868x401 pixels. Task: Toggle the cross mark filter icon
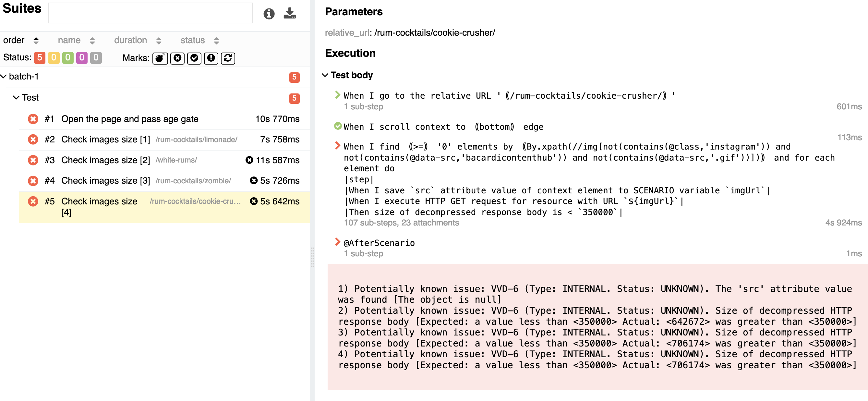tap(177, 58)
